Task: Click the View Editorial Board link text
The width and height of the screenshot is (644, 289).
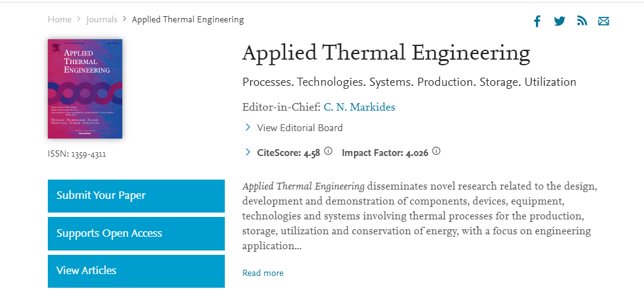Action: coord(300,128)
